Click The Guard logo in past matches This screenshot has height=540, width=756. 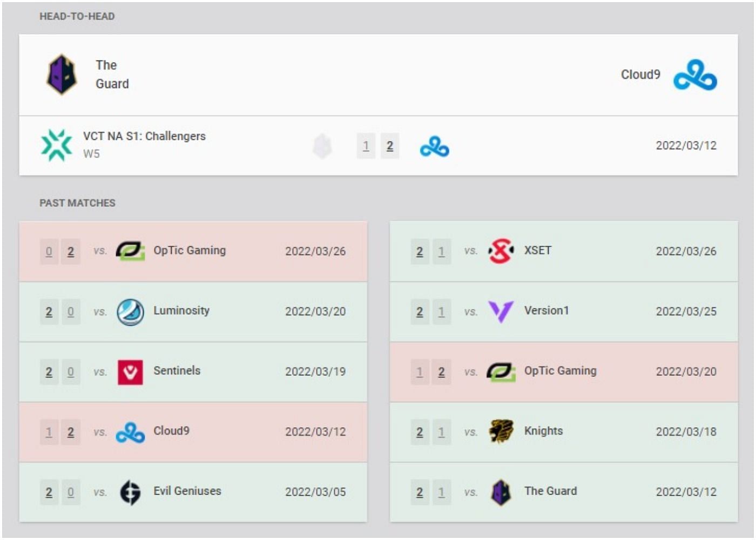click(501, 492)
